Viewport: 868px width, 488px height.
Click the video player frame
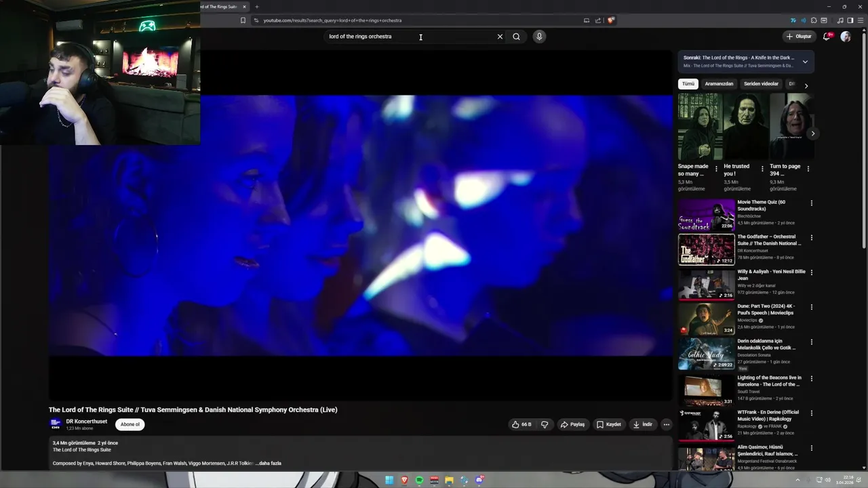(x=360, y=226)
